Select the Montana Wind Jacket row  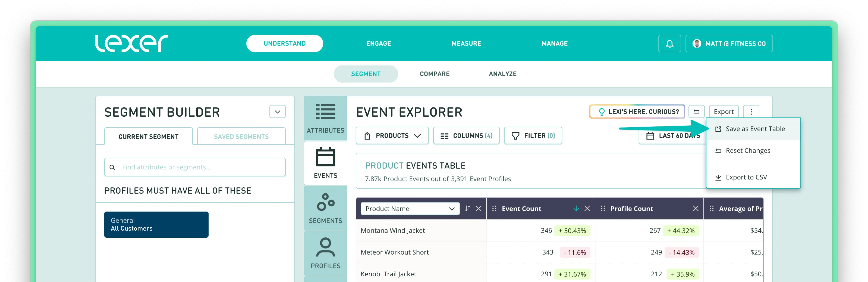(559, 230)
